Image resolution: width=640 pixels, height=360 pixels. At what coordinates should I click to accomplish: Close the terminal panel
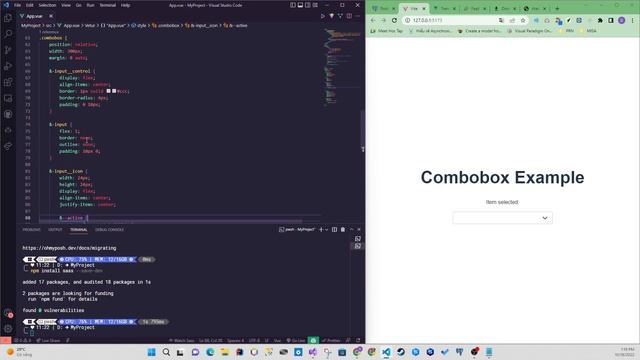(359, 229)
